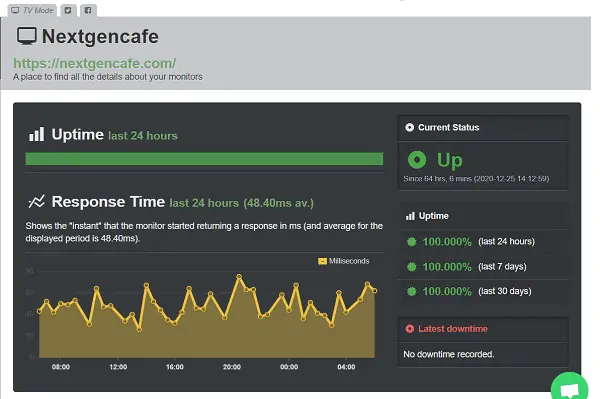
Task: Click the Milliseconds legend label
Action: (349, 261)
